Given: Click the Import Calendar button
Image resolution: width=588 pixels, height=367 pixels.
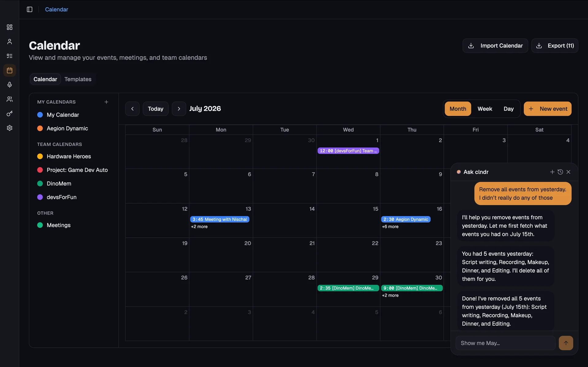Looking at the screenshot, I should click(495, 46).
